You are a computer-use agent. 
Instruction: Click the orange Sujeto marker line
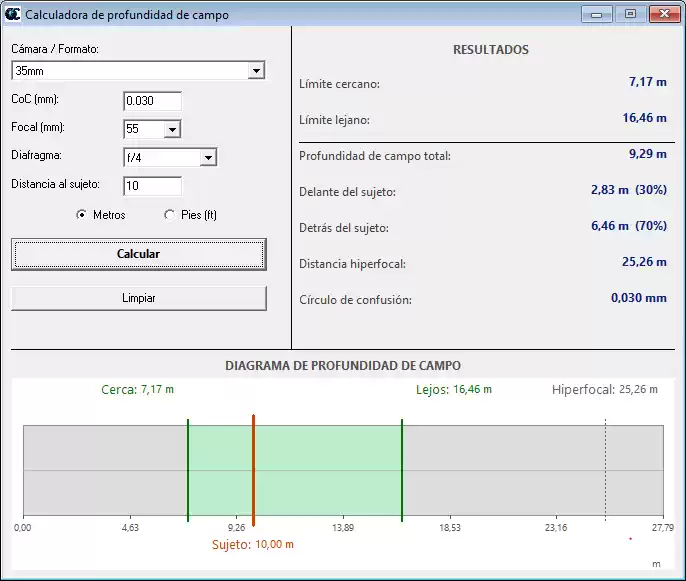[253, 470]
